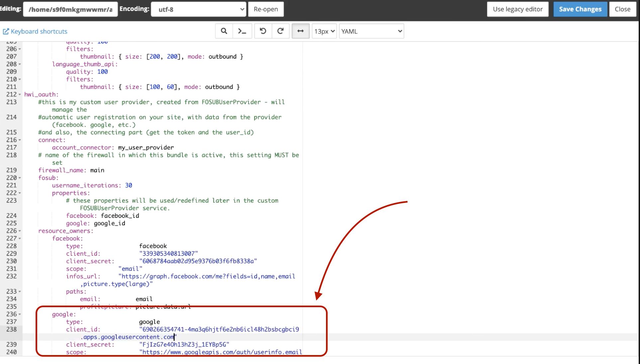The height and width of the screenshot is (364, 640).
Task: Open the go-to-line terminal icon
Action: 242,31
